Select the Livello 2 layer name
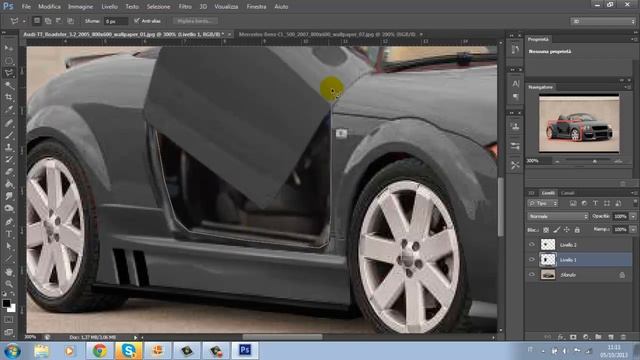The image size is (640, 360). tap(568, 245)
